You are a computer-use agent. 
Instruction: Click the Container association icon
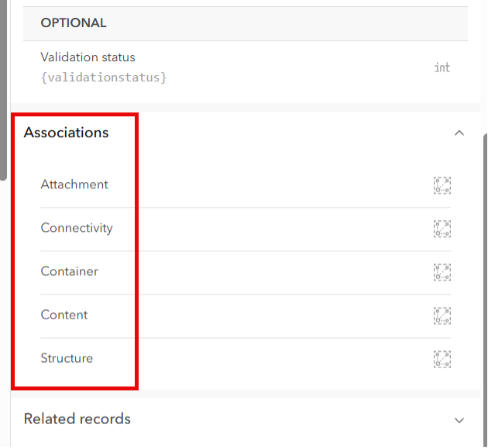[442, 272]
